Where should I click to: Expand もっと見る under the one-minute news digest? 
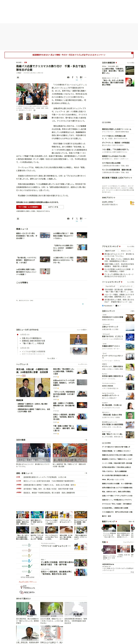[52, 358]
